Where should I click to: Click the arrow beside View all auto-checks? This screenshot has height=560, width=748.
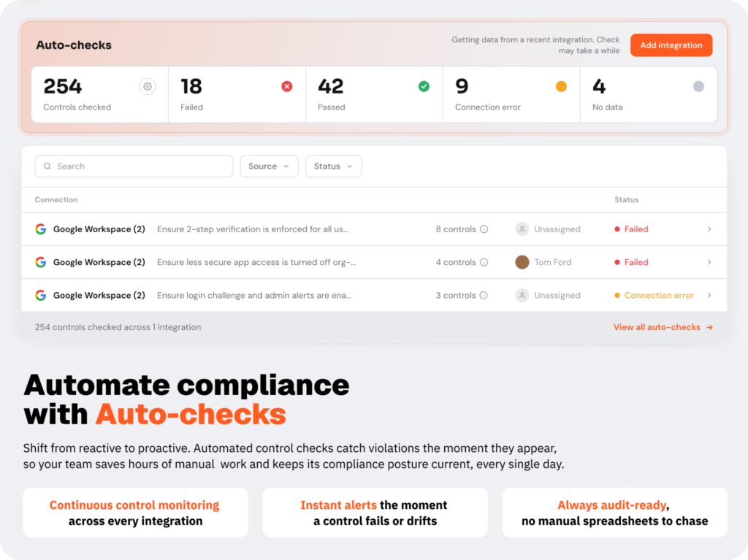tap(709, 327)
